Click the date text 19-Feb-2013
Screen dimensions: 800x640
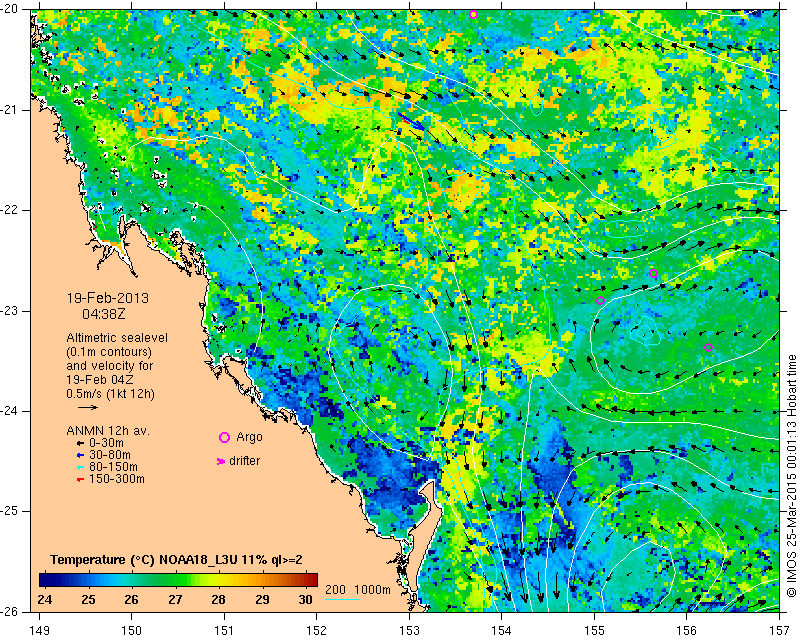(108, 298)
